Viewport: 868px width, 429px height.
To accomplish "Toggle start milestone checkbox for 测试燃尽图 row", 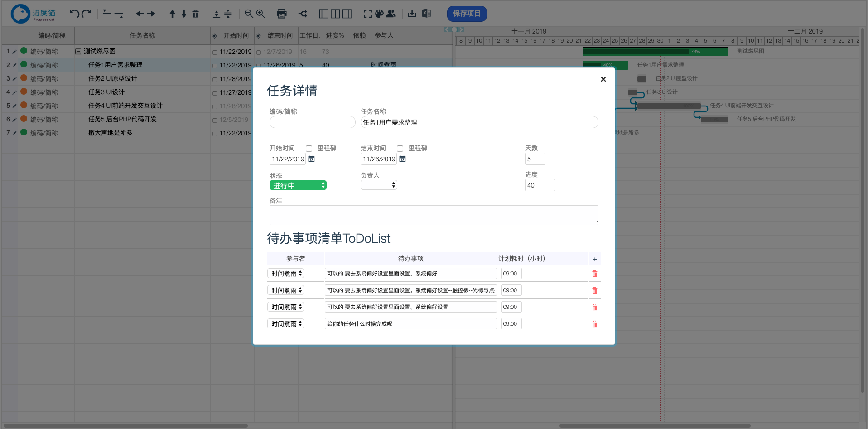I will point(215,53).
